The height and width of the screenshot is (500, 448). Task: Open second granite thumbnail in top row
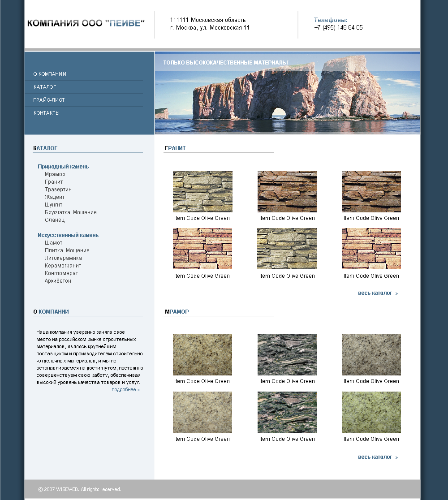[287, 192]
